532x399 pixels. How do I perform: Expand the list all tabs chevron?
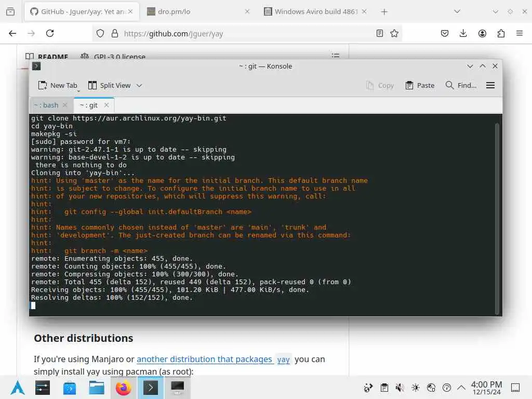(457, 11)
